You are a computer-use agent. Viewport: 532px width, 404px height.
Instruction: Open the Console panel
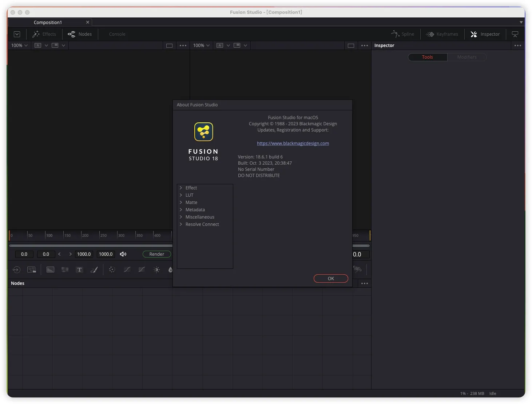point(117,34)
